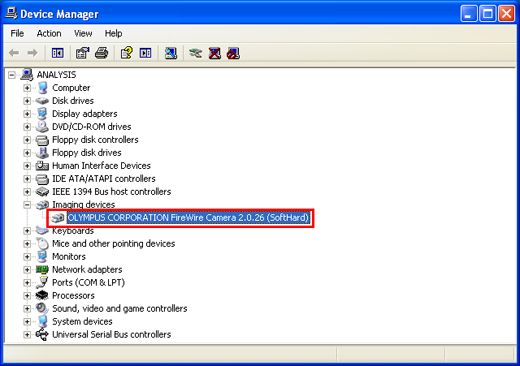Select the ANALYSIS root label
Screen dimensions: 520x366
[56, 75]
